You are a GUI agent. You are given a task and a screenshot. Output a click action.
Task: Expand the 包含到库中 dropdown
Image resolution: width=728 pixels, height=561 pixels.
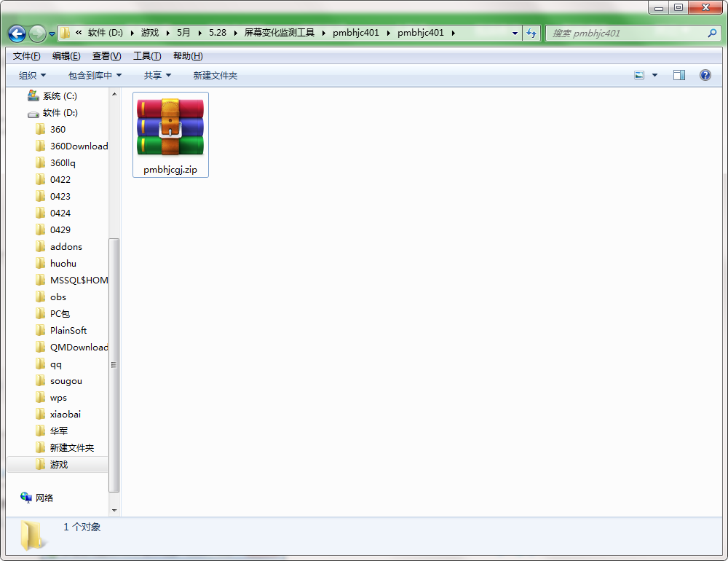pos(95,75)
